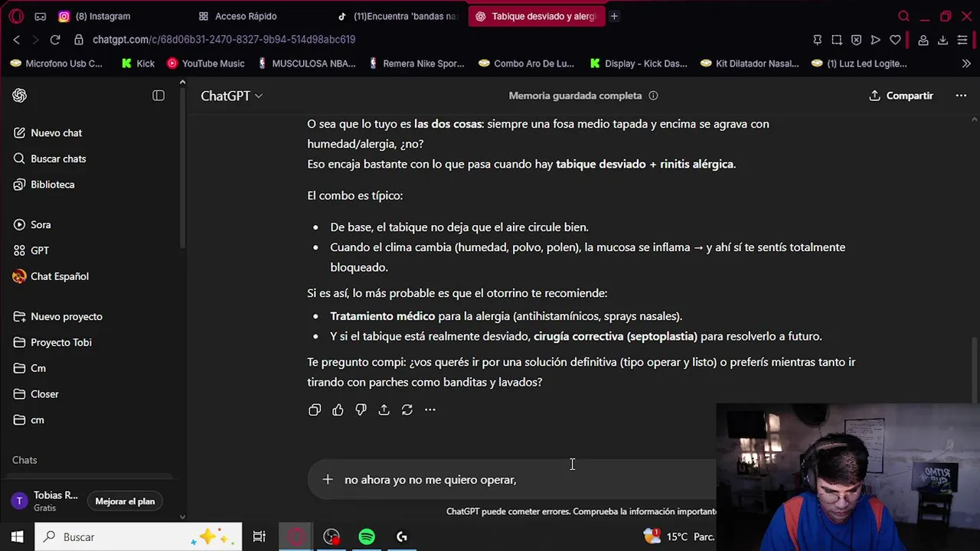Open Spotify from the taskbar
Image resolution: width=980 pixels, height=551 pixels.
point(367,537)
